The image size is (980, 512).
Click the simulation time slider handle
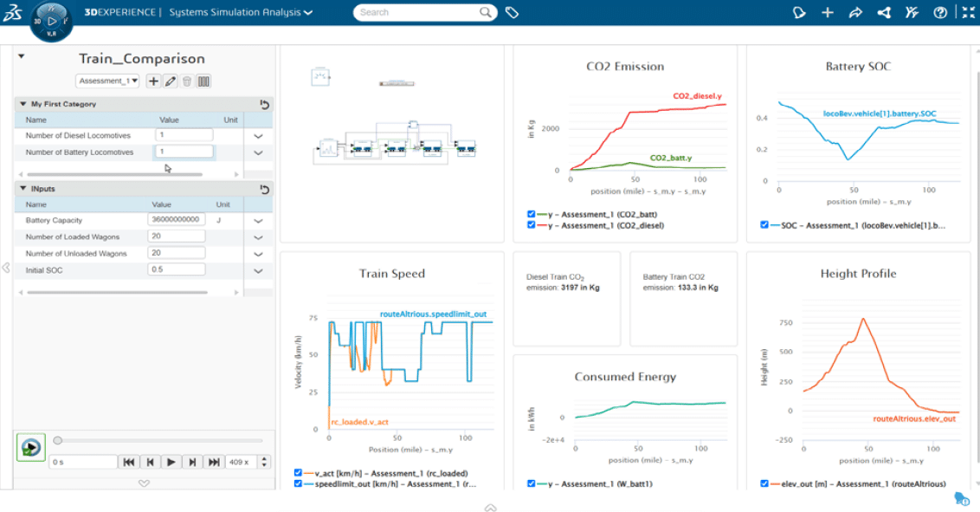click(x=58, y=440)
